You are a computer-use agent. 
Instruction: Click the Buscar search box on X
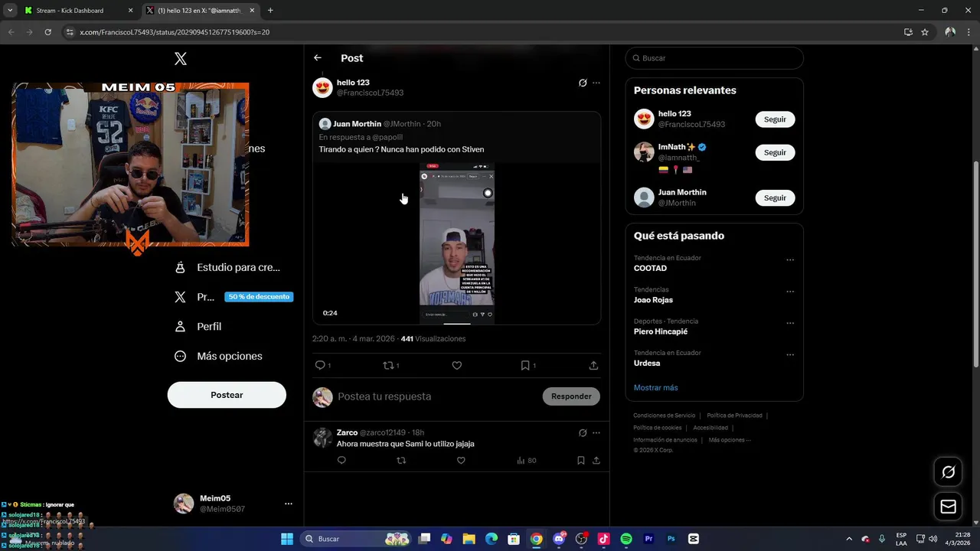[x=714, y=58]
